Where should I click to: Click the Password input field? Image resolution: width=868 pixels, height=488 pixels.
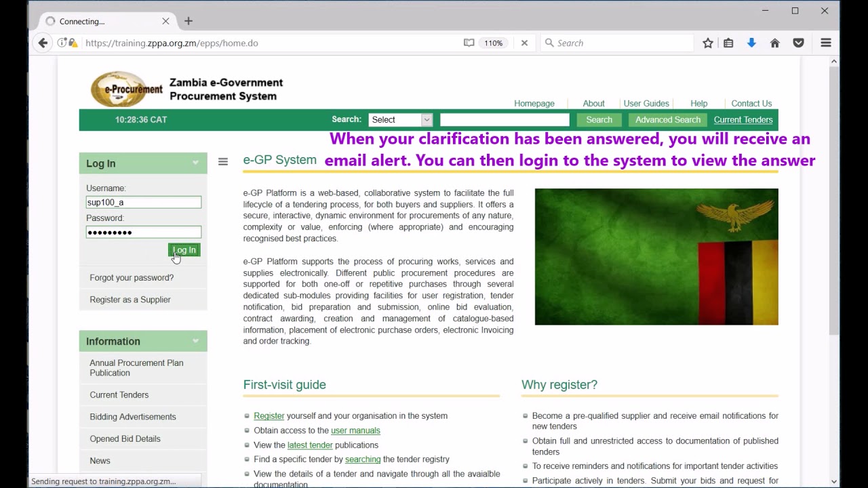pos(144,232)
